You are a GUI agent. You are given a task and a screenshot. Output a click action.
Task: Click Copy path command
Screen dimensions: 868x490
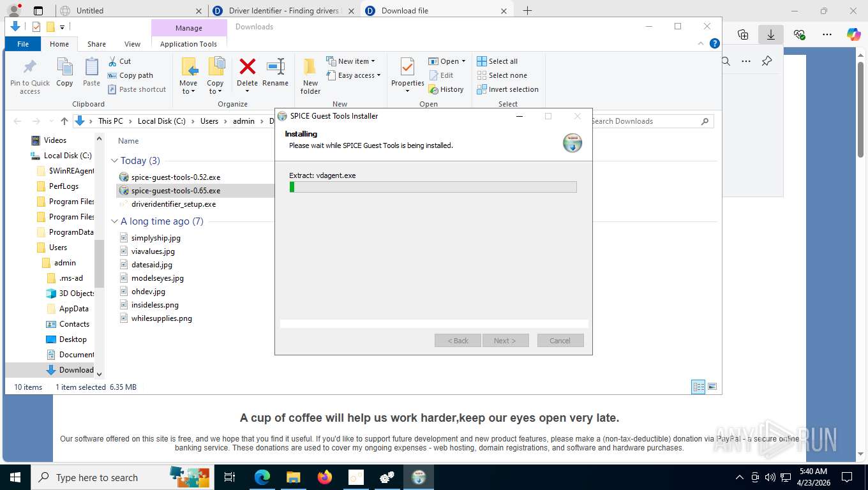[131, 75]
